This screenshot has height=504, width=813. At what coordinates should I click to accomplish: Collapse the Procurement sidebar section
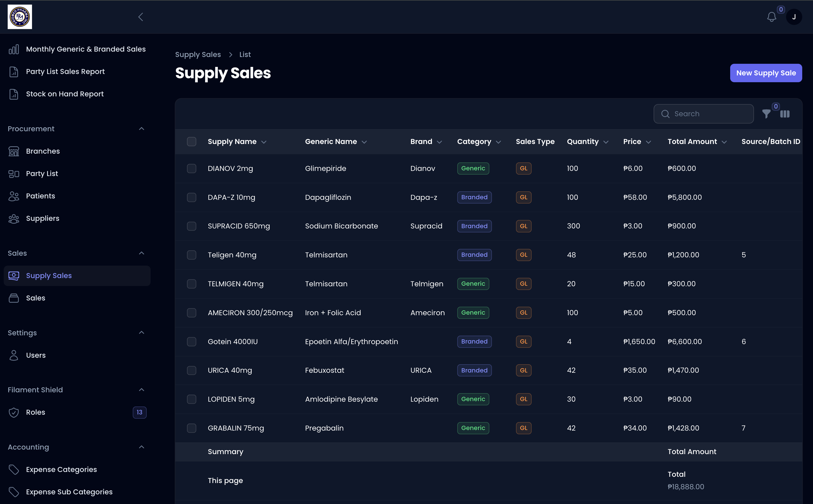[141, 129]
